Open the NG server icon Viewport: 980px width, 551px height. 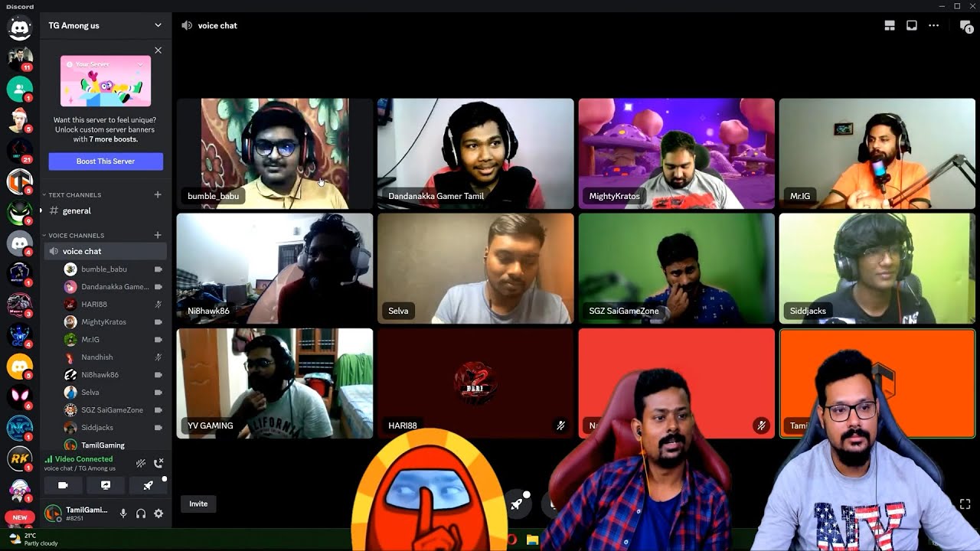pyautogui.click(x=19, y=429)
